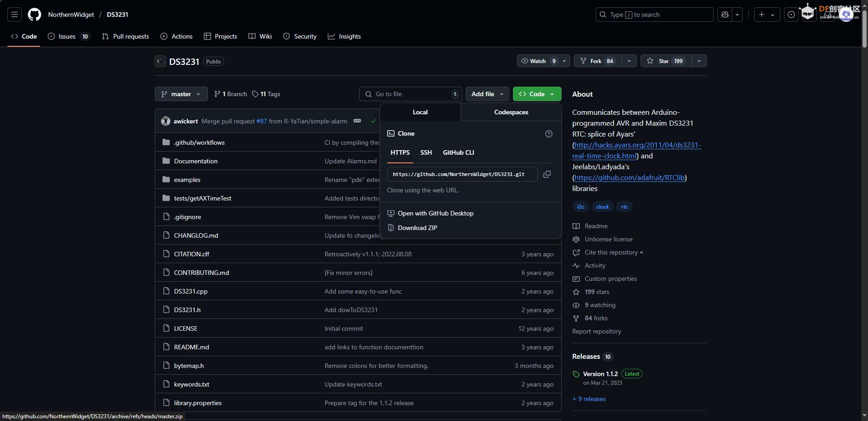868x421 pixels.
Task: Open the keywords.txt file
Action: [192, 384]
